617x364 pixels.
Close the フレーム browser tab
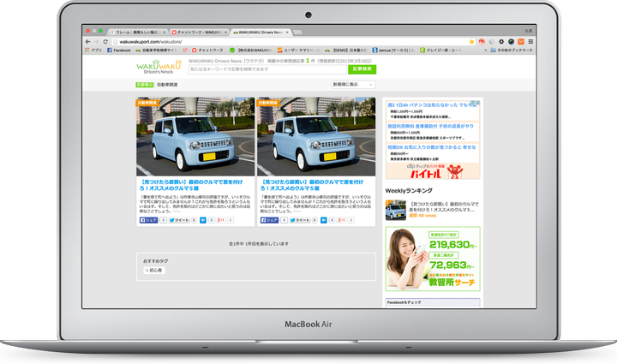(164, 33)
